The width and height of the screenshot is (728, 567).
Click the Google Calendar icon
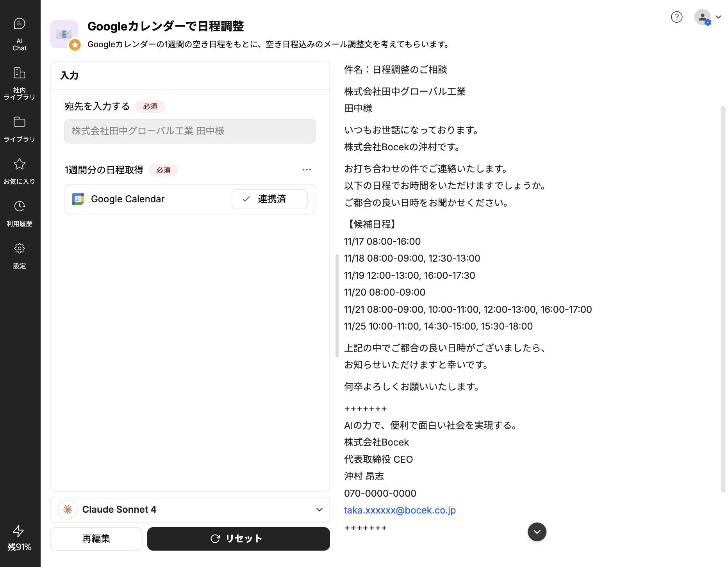[x=78, y=199]
